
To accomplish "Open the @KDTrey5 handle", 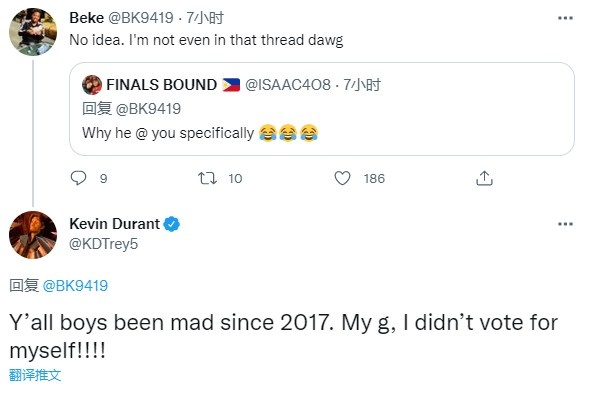I will click(x=103, y=244).
